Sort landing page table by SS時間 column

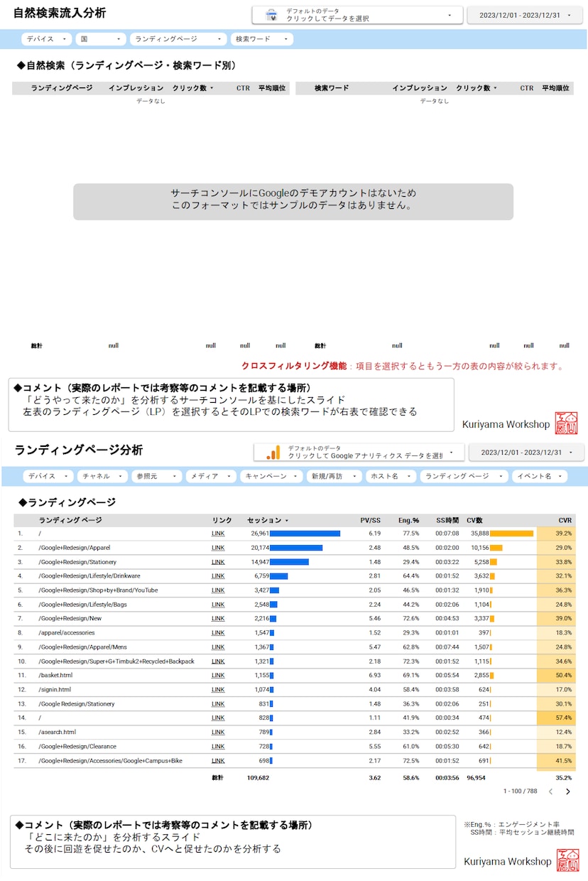(x=447, y=520)
